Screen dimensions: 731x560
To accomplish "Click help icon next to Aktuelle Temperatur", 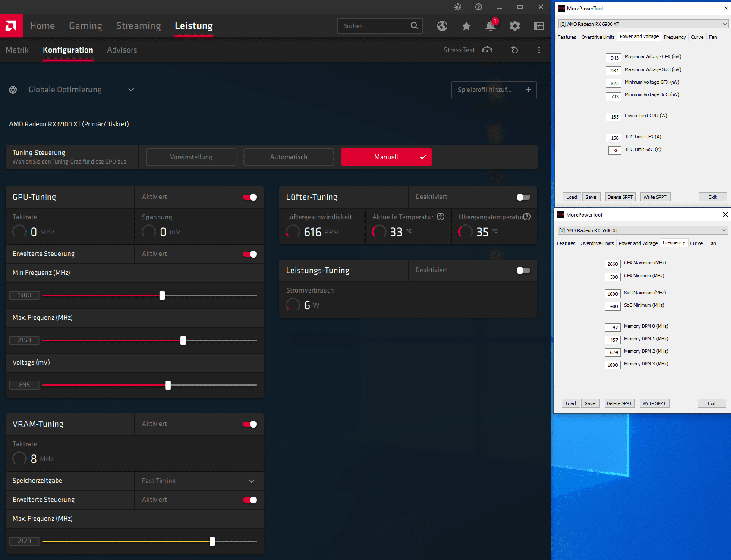I will pos(441,217).
